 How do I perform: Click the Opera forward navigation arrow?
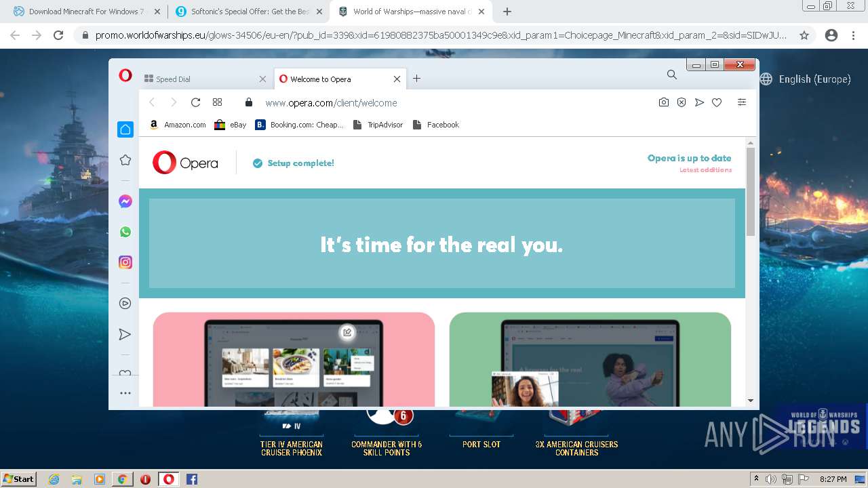pos(174,102)
